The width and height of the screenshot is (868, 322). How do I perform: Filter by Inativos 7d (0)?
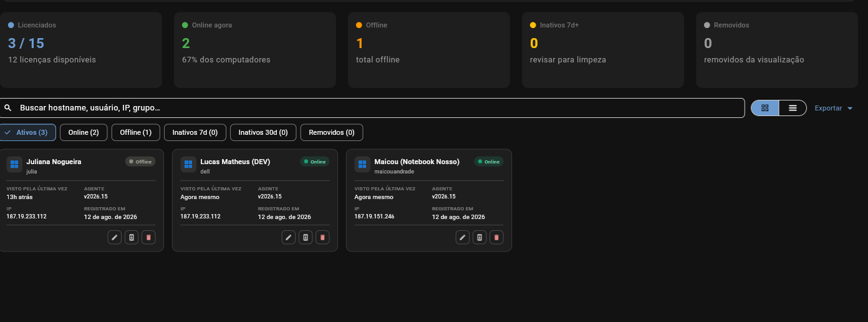tap(195, 132)
